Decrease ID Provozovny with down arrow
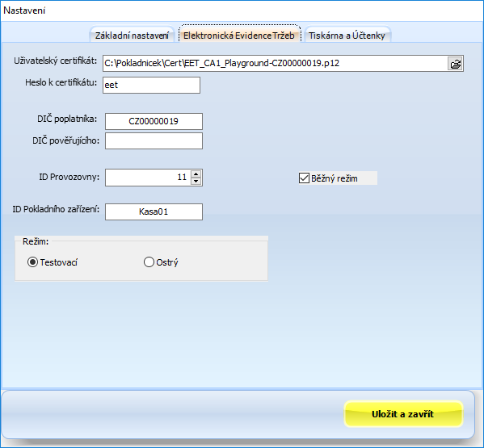The width and height of the screenshot is (484, 448). pos(196,181)
